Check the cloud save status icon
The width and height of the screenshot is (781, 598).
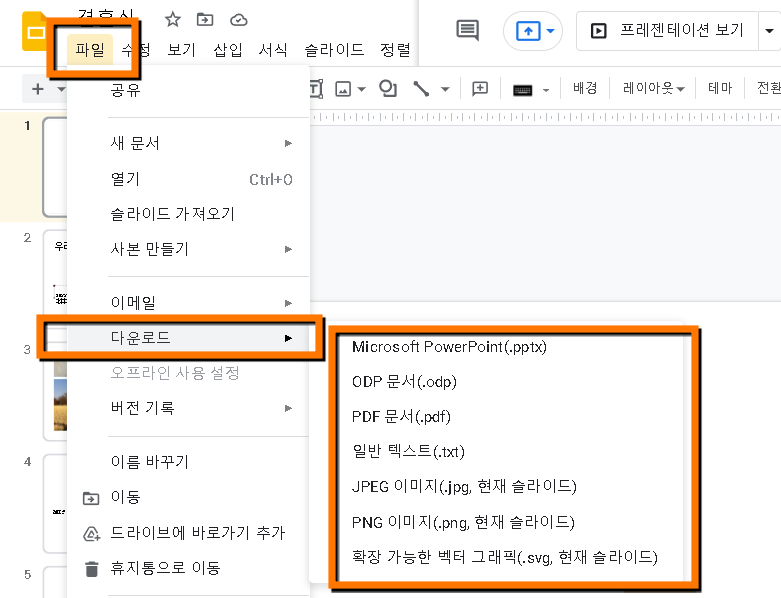(239, 20)
